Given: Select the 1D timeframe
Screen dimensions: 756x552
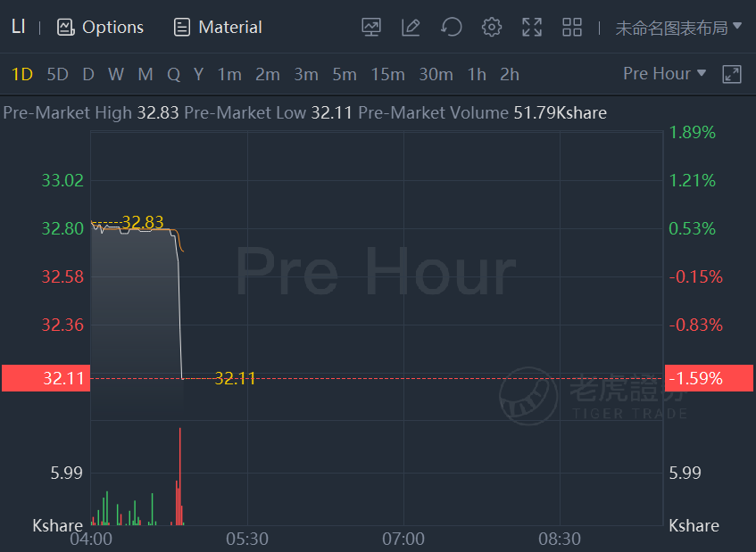Looking at the screenshot, I should coord(21,75).
